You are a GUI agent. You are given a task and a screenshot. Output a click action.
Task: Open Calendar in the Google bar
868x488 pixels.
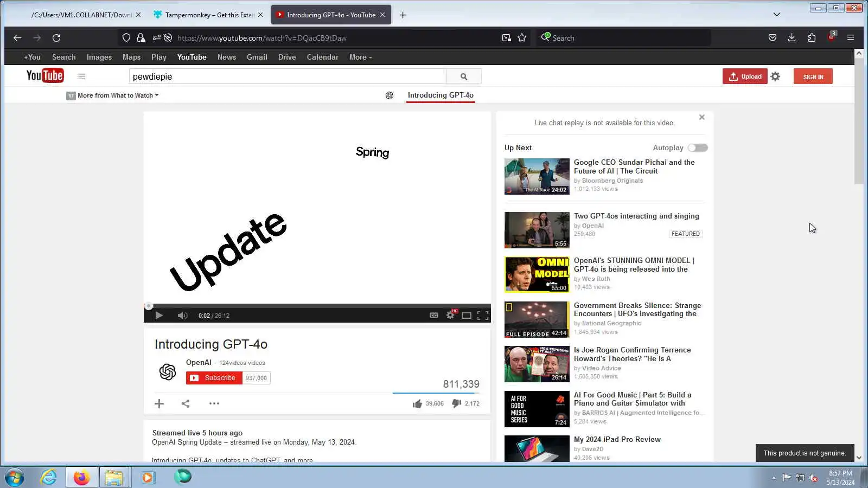(322, 57)
